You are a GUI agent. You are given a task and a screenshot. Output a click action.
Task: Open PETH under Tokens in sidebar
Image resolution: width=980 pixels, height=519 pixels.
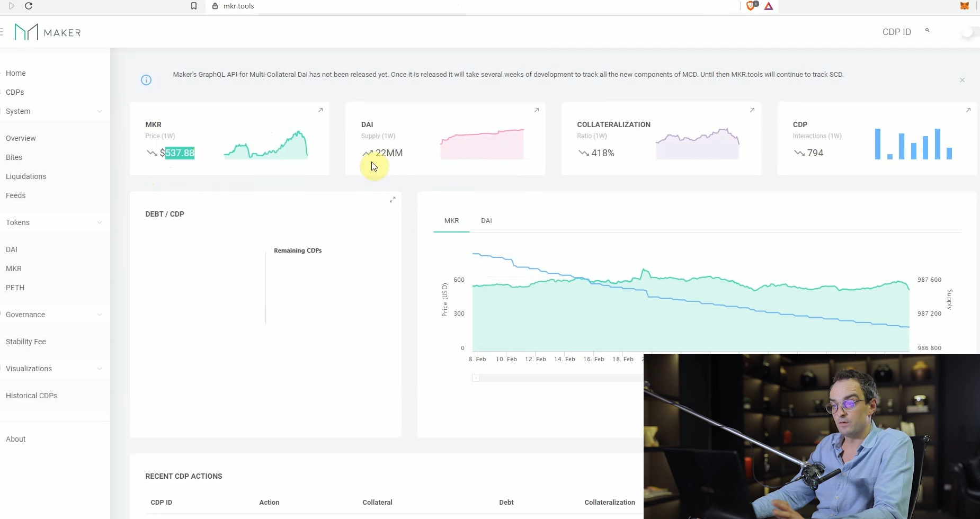tap(15, 288)
